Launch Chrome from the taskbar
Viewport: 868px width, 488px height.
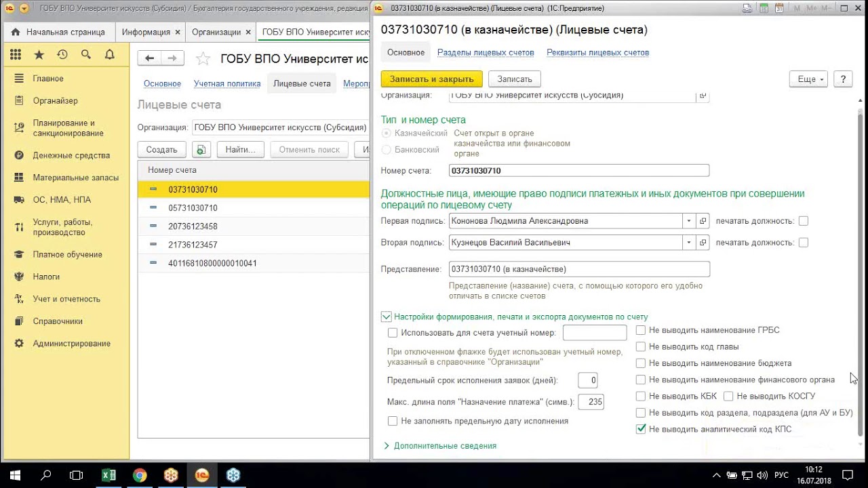(x=140, y=475)
